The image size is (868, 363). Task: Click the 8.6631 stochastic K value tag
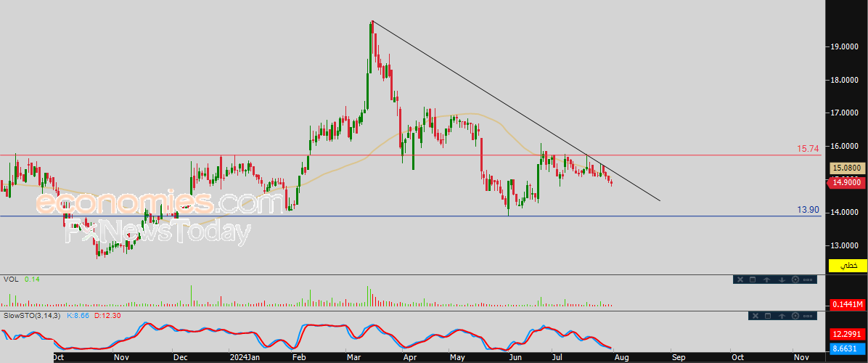848,348
